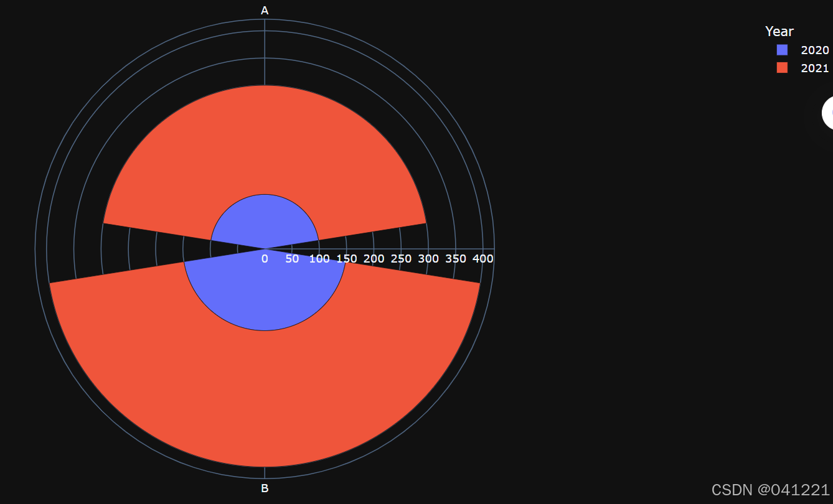
Task: Toggle the 2020 legend entry
Action: point(802,50)
